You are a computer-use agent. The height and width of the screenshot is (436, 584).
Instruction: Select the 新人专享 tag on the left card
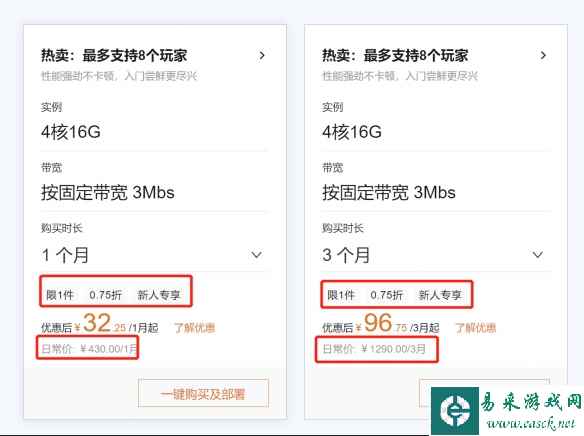[x=159, y=295]
